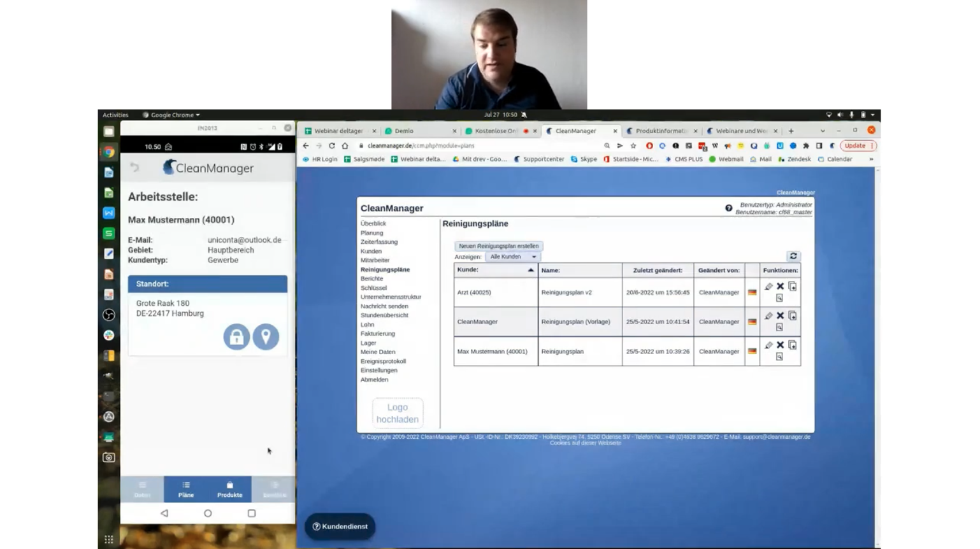Open the help question mark icon
The width and height of the screenshot is (980, 549).
tap(728, 208)
